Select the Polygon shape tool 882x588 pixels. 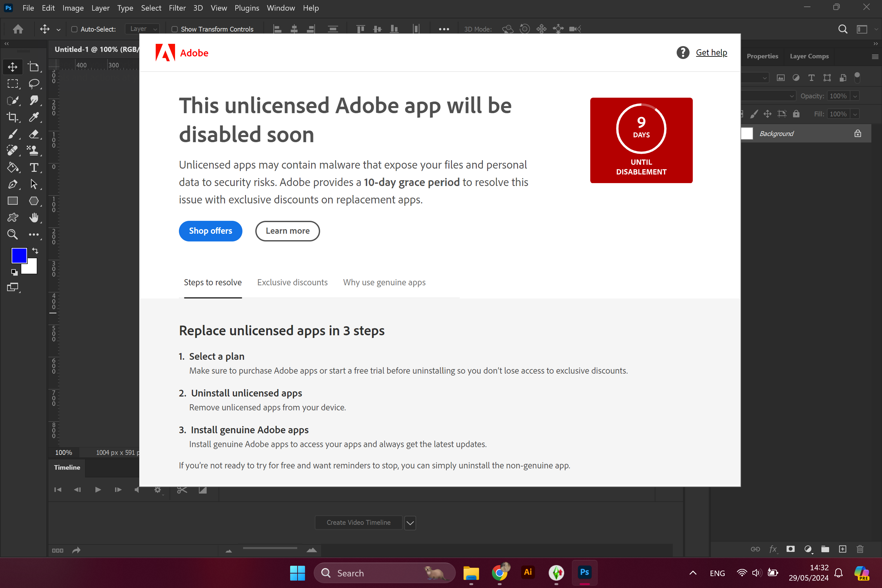coord(34,201)
